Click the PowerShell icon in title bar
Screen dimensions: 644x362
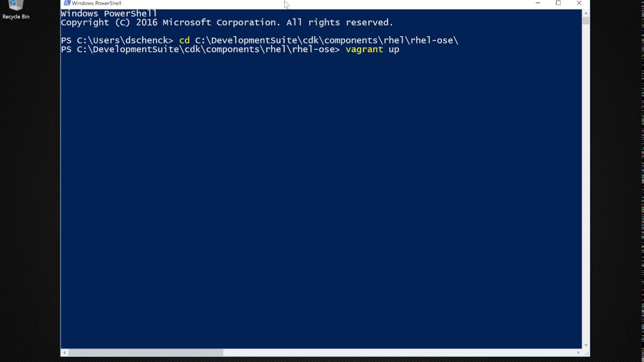(x=67, y=3)
